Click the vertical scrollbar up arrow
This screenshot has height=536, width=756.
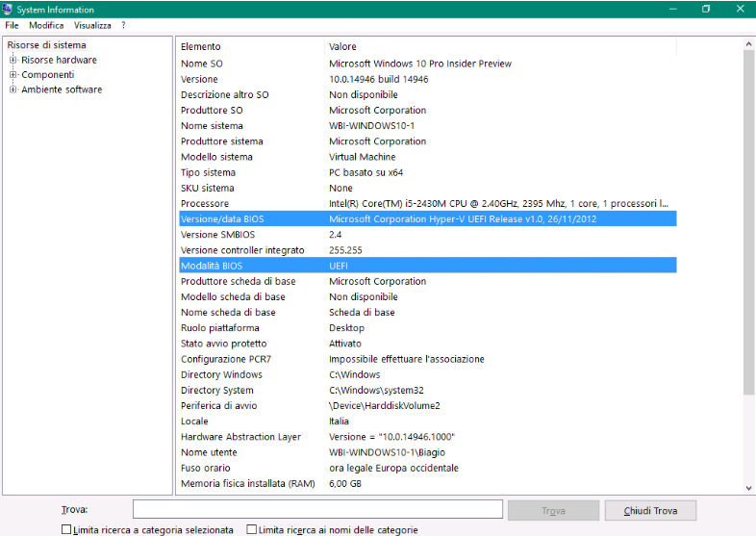[748, 44]
